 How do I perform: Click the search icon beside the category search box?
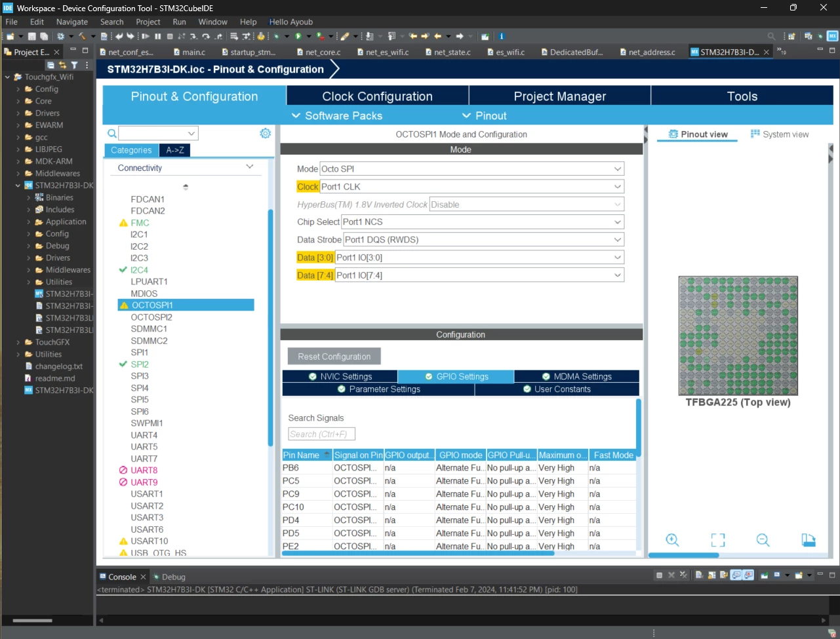pyautogui.click(x=112, y=134)
